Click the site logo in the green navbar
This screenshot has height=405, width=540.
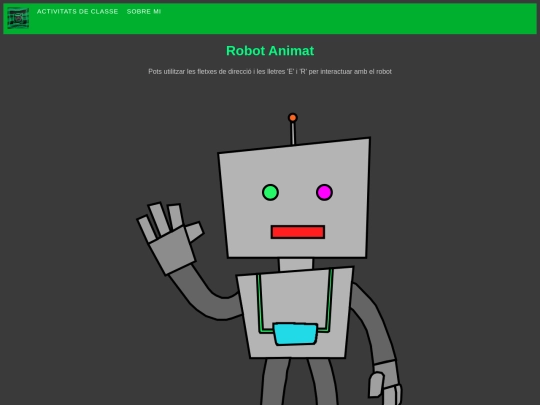coord(18,18)
